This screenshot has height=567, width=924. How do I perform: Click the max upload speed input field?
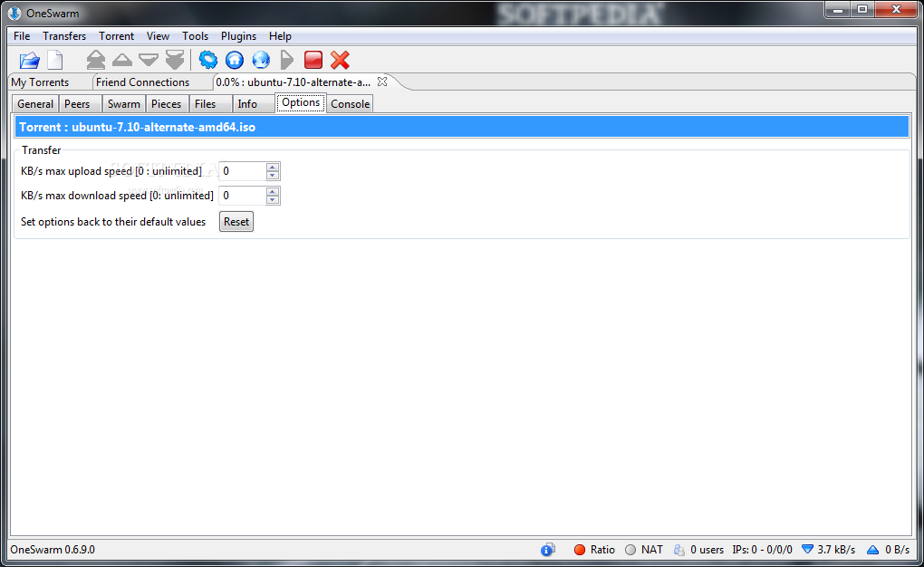pos(242,171)
